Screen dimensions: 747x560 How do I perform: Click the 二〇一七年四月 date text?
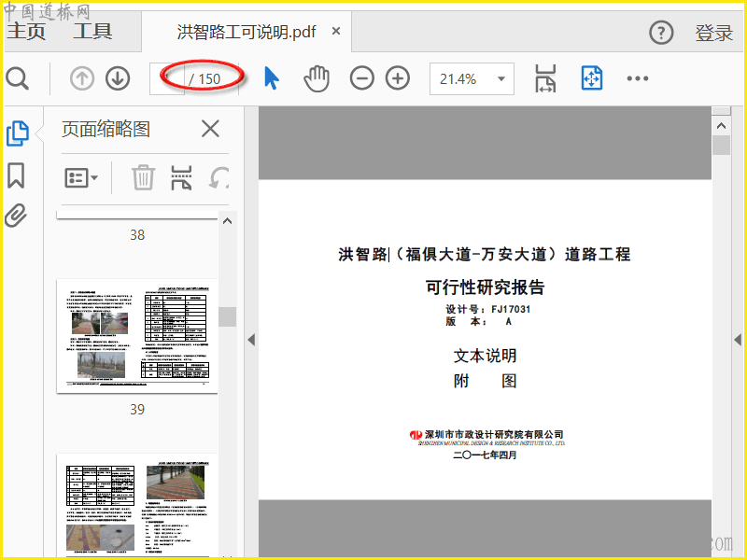pyautogui.click(x=485, y=455)
